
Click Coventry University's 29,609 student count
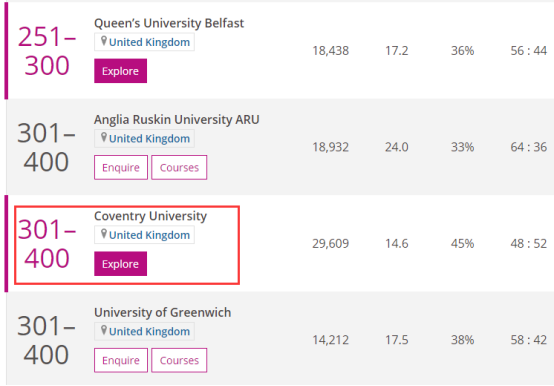330,243
